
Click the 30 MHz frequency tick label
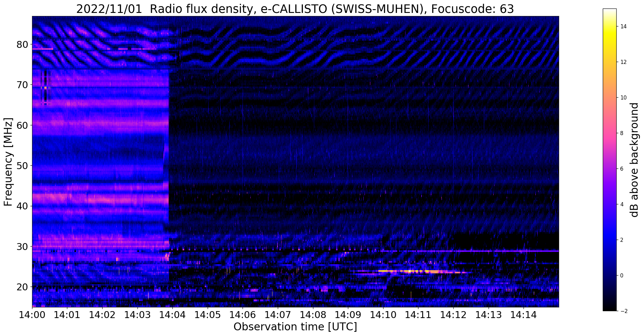pyautogui.click(x=22, y=247)
